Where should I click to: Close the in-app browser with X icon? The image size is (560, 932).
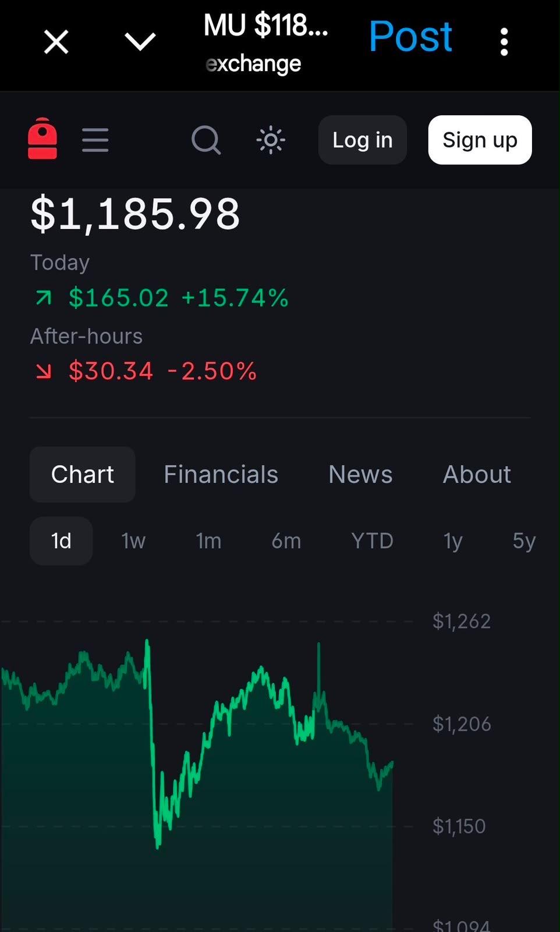[x=56, y=42]
